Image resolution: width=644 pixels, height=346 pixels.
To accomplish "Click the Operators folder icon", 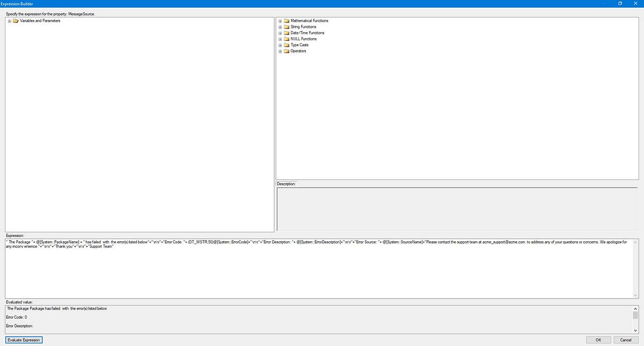I will coord(286,51).
